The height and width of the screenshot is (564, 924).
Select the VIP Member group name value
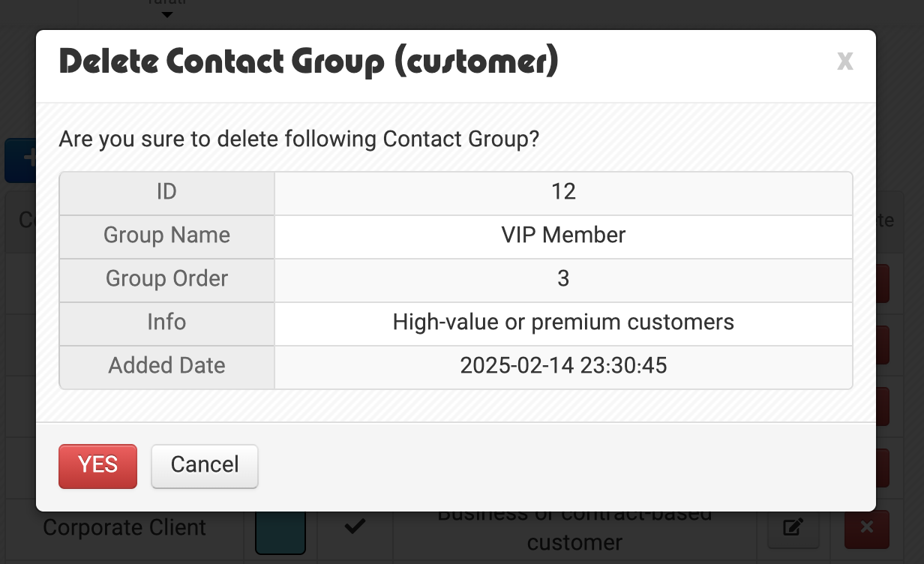[x=563, y=235]
